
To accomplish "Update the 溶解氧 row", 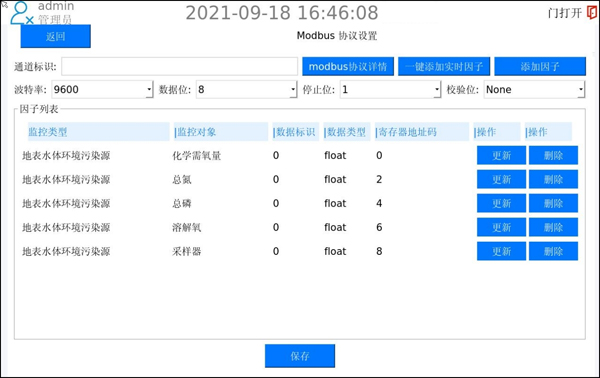I will point(501,227).
